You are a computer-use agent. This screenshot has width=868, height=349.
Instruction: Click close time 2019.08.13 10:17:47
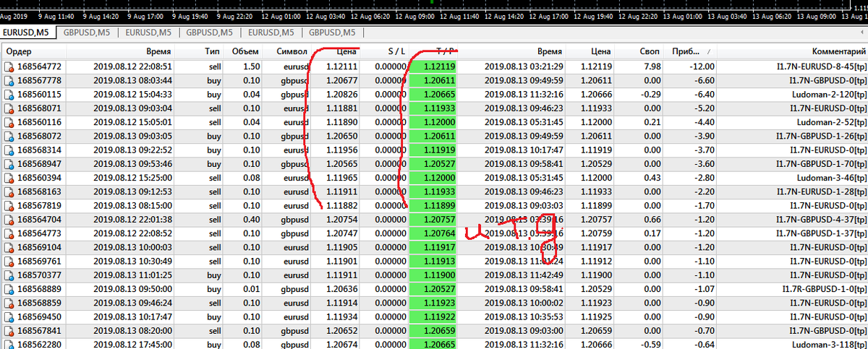point(524,150)
